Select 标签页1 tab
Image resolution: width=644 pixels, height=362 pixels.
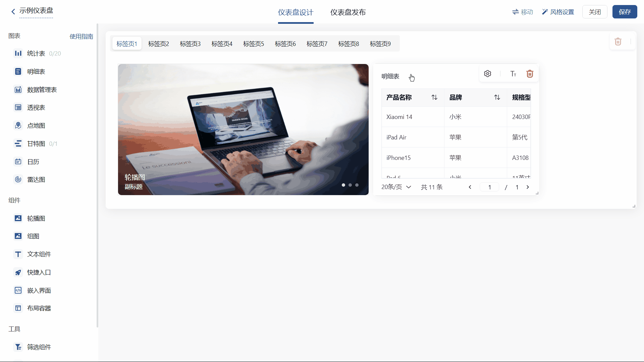(127, 44)
